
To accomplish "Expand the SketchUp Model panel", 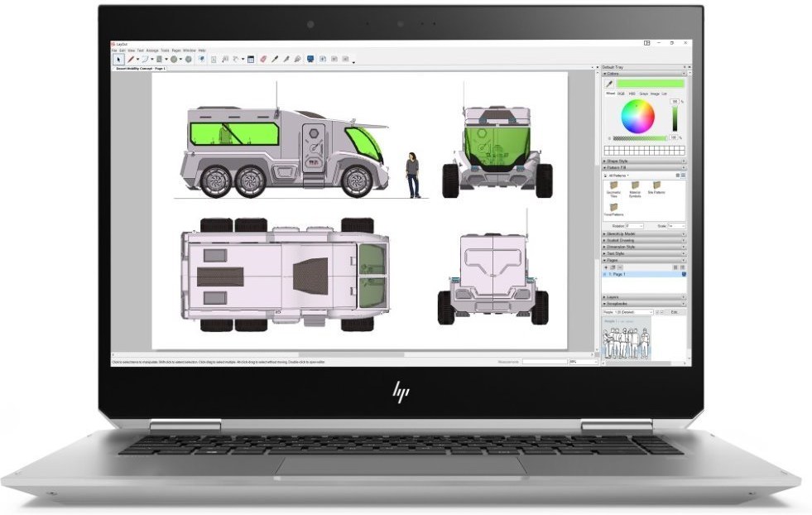I will (x=622, y=234).
